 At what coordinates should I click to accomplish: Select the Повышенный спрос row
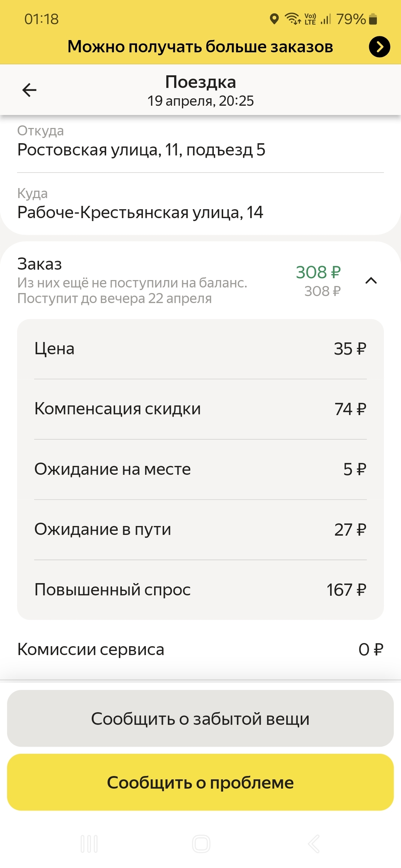pyautogui.click(x=200, y=589)
